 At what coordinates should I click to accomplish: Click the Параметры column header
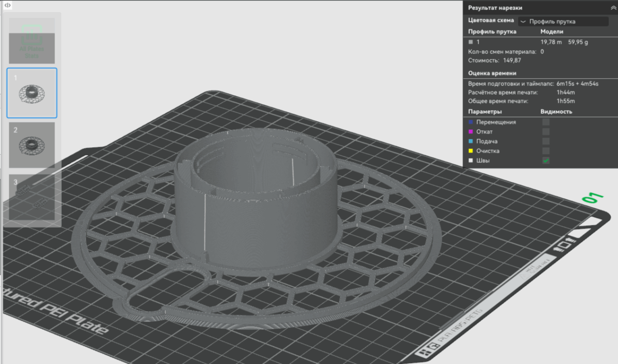pyautogui.click(x=485, y=112)
